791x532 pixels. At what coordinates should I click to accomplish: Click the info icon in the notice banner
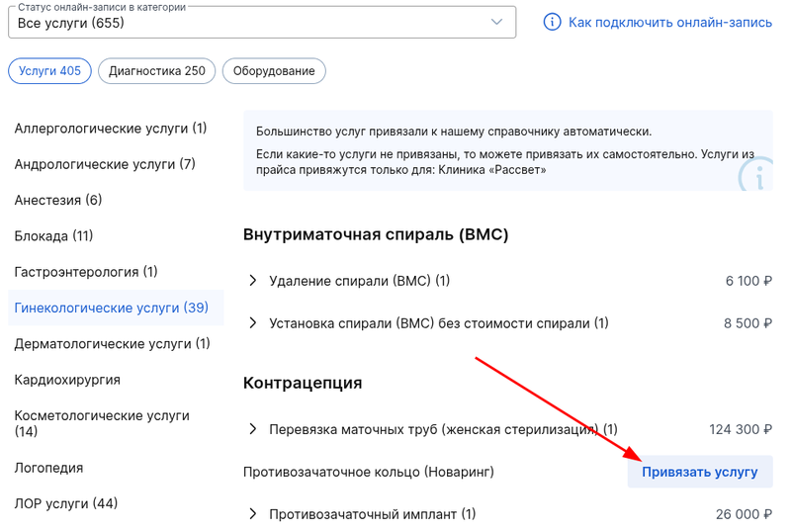click(756, 176)
